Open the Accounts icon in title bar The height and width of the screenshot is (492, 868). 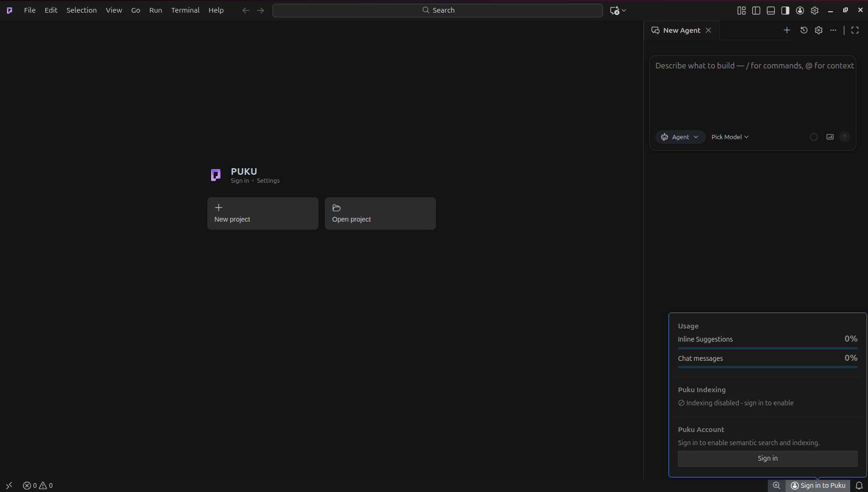point(800,10)
